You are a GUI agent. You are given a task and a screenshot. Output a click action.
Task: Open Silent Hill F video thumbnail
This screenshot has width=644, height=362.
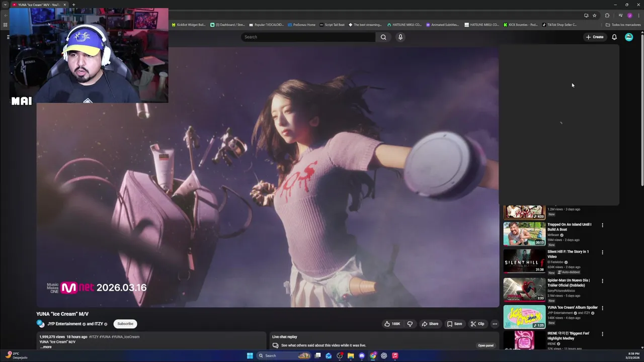[524, 261]
